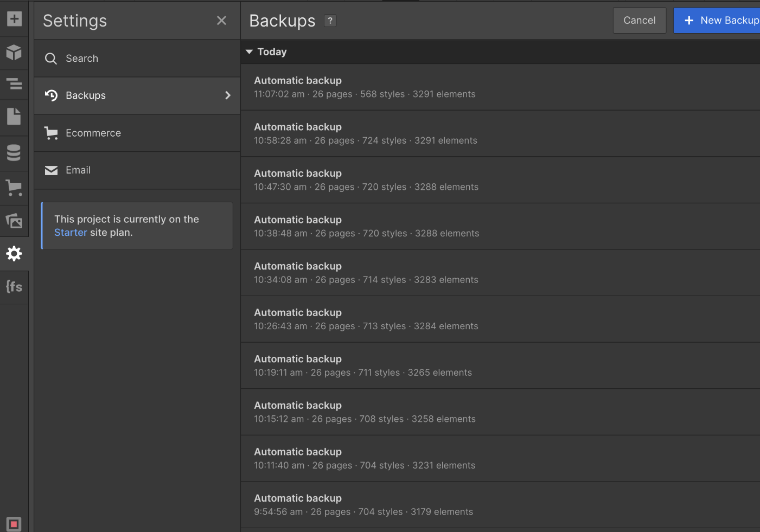Viewport: 760px width, 532px height.
Task: Cancel out of the Backups view
Action: (639, 20)
